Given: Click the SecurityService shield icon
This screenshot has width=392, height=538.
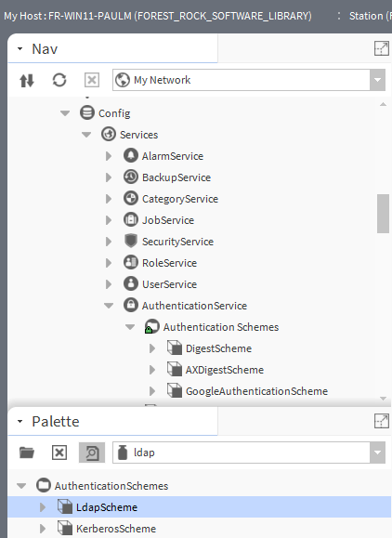Looking at the screenshot, I should click(x=131, y=241).
